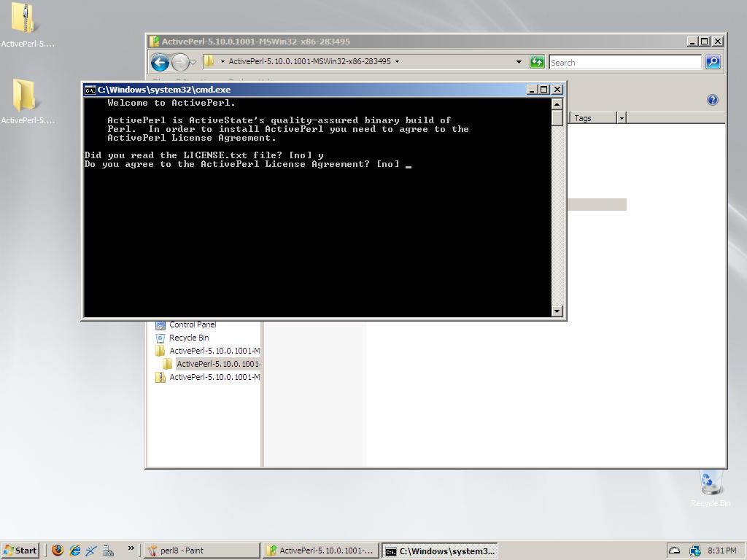Click the Start button
Screen dimensions: 747x560
click(20, 551)
